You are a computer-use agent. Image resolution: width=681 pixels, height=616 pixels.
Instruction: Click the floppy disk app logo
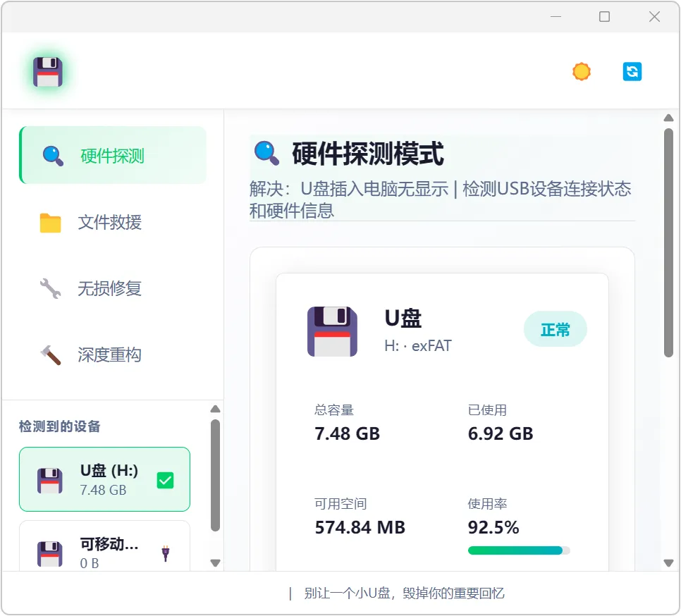[48, 72]
